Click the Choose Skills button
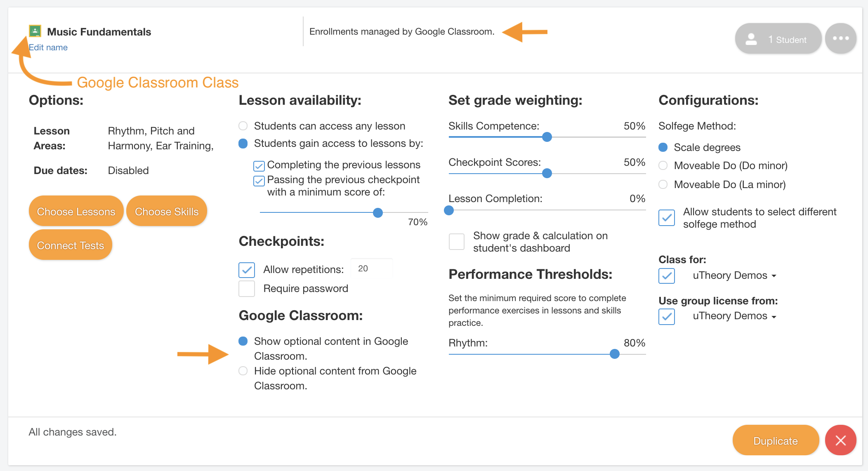Screen dimensions: 868x471 click(x=167, y=212)
